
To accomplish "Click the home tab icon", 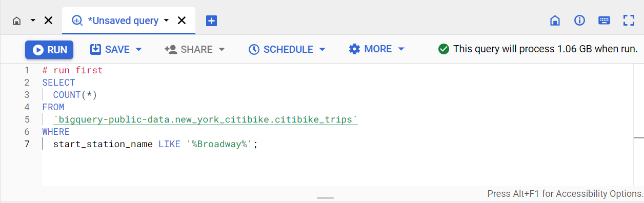I will coord(16,21).
